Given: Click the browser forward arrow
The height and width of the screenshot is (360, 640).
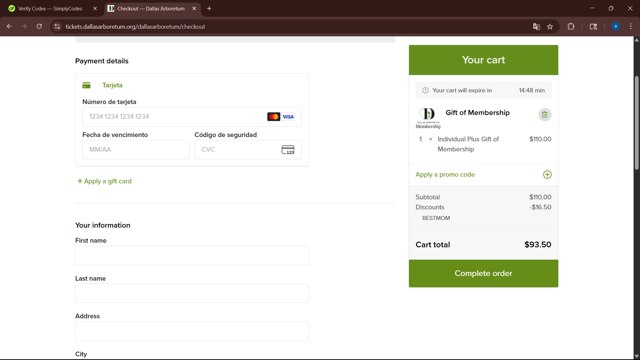Looking at the screenshot, I should coord(24,27).
